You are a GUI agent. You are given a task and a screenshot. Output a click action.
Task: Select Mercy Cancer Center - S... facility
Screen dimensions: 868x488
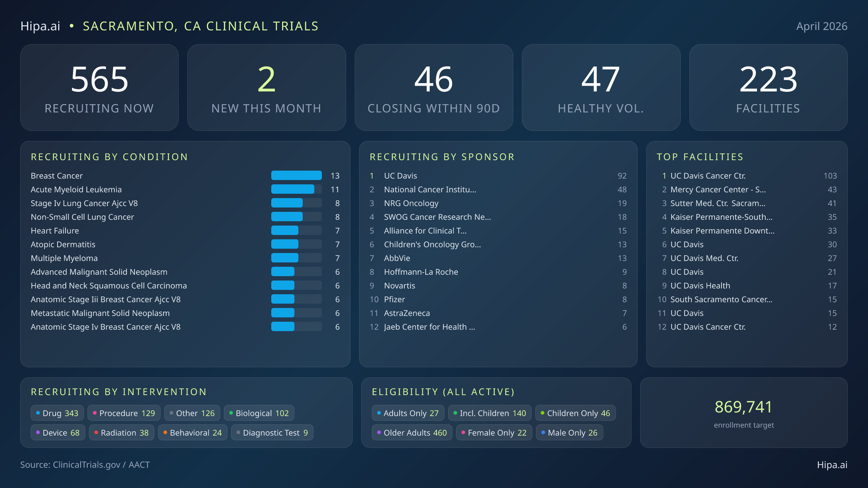747,189
